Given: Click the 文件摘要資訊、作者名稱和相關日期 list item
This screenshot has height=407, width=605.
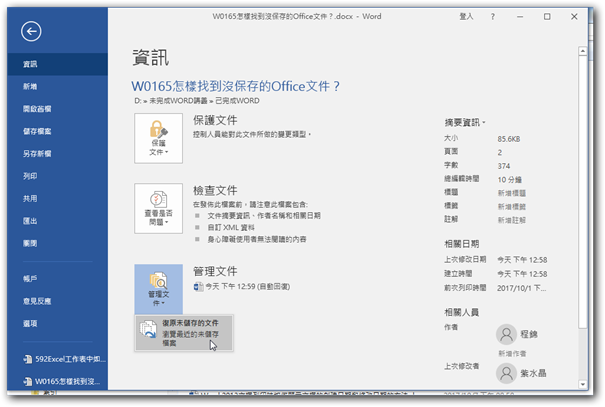Looking at the screenshot, I should click(264, 216).
